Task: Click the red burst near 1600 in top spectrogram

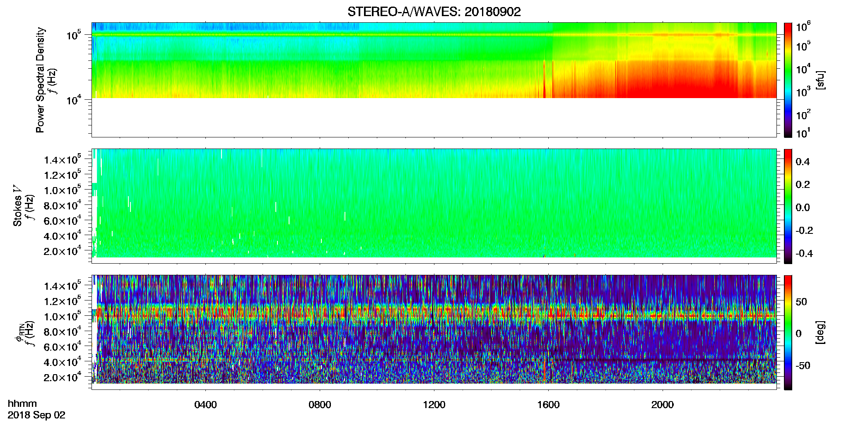Action: pyautogui.click(x=544, y=80)
